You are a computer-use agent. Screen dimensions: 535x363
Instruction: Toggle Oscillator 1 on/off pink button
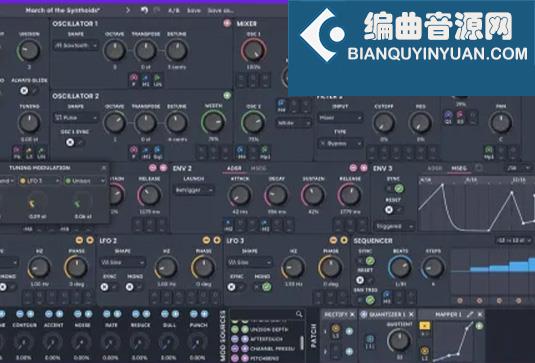[x=227, y=23]
